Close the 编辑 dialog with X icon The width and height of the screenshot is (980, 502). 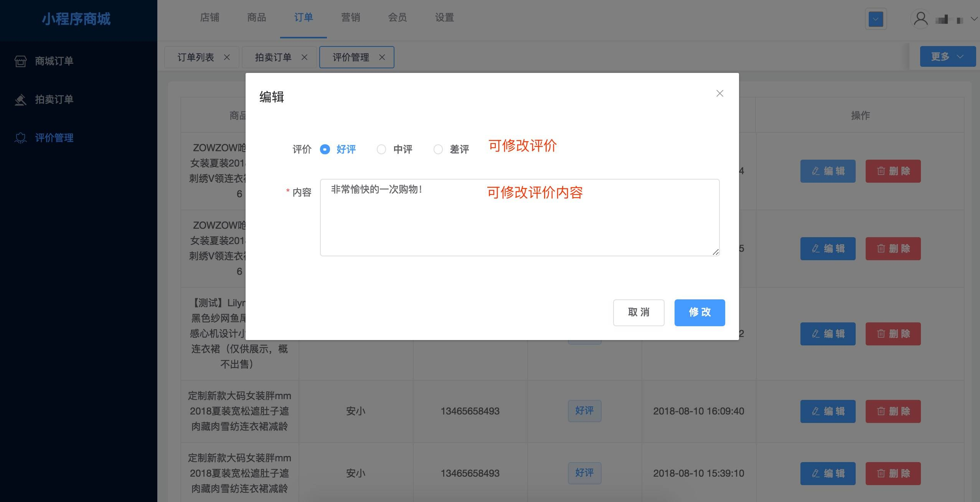(x=719, y=93)
